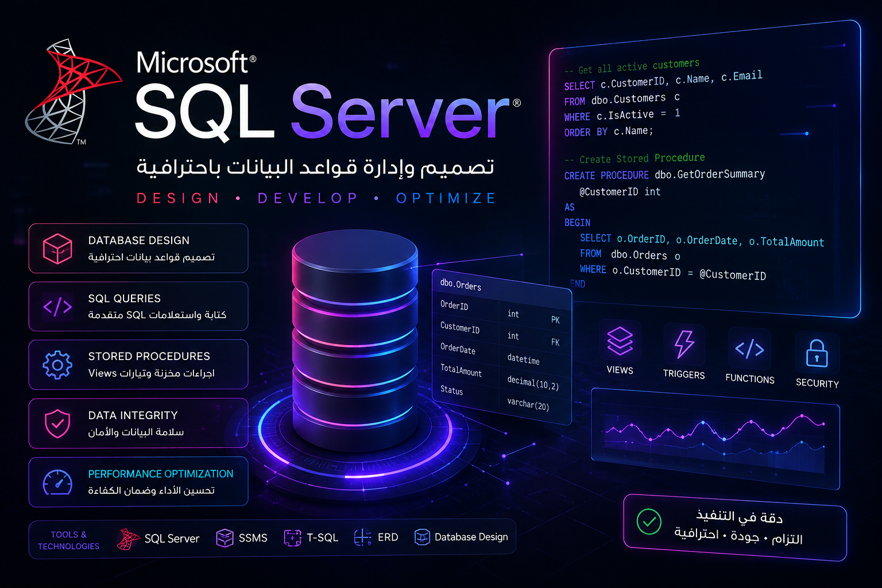Click the SECURITY label
Viewport: 882px width, 588px height.
pos(817,384)
